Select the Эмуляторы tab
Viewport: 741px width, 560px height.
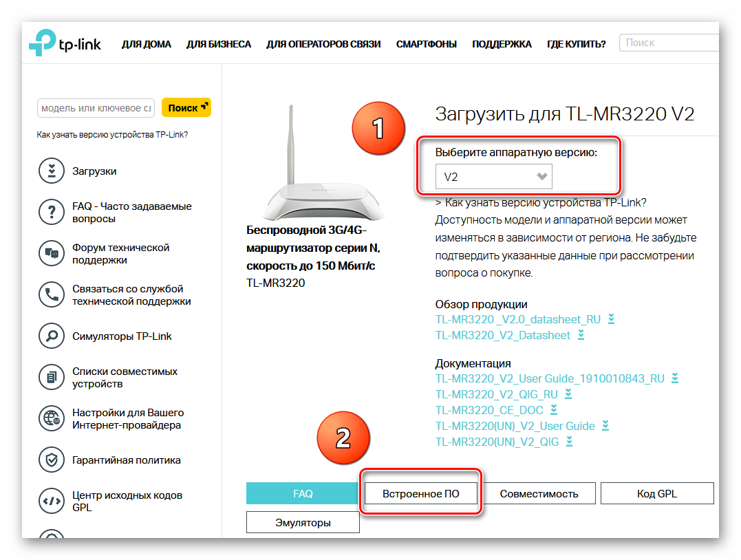tap(303, 522)
